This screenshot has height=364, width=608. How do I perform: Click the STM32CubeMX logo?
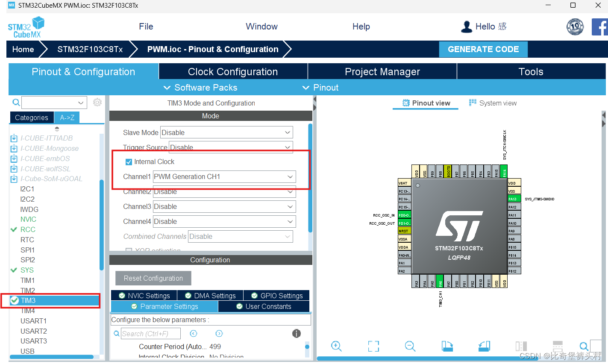point(26,27)
